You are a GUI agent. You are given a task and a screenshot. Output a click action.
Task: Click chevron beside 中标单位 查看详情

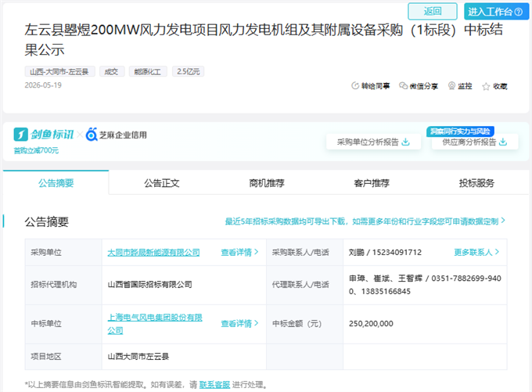click(256, 323)
